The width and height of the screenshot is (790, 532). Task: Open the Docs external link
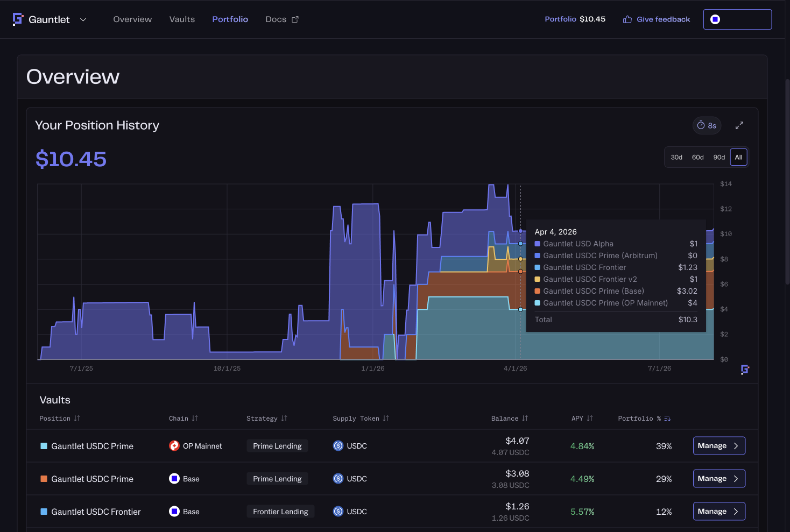tap(282, 19)
